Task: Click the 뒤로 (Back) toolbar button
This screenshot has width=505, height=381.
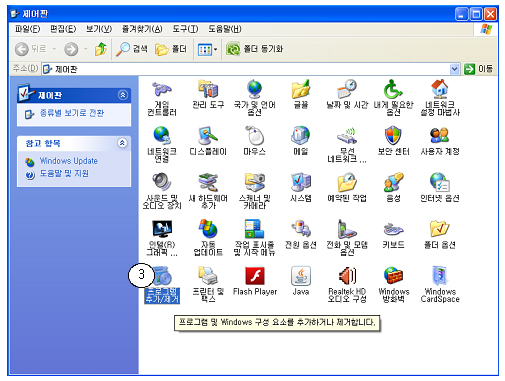Action: coord(31,49)
